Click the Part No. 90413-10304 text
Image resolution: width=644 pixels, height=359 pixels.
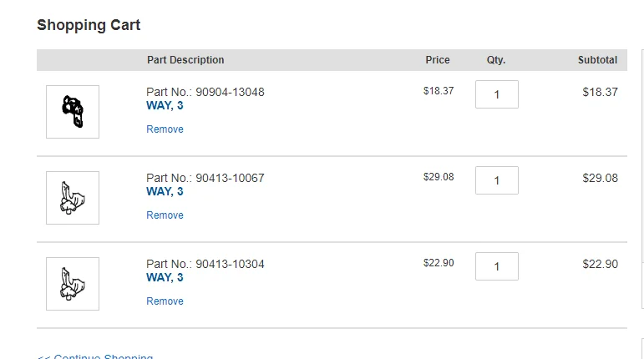click(205, 264)
